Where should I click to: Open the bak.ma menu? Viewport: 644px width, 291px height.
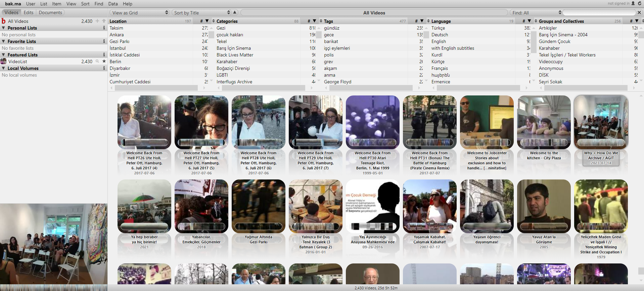pos(13,4)
